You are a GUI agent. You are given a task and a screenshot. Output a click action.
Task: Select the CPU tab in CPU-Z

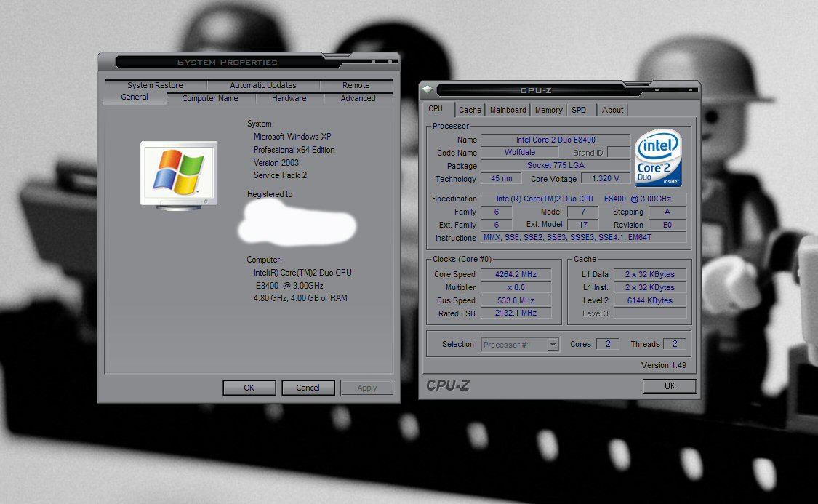click(436, 108)
